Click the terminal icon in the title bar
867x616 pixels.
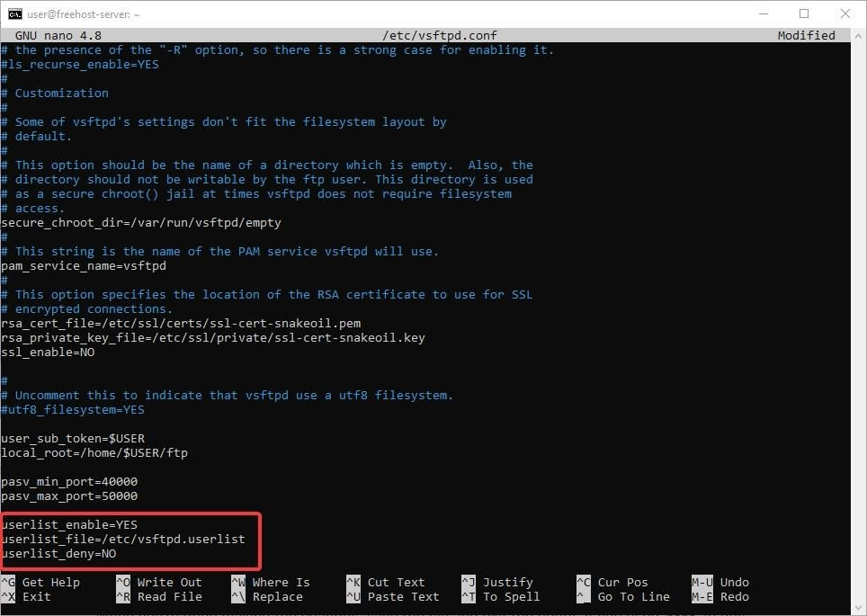[x=15, y=13]
